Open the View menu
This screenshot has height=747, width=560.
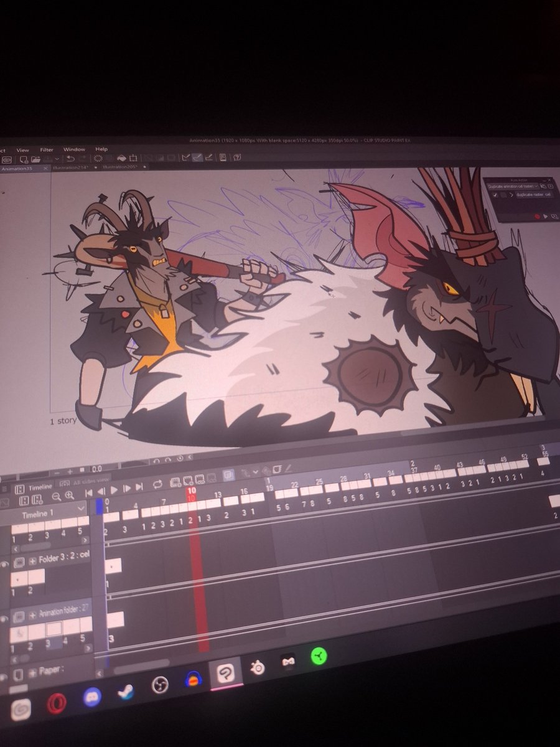22,150
